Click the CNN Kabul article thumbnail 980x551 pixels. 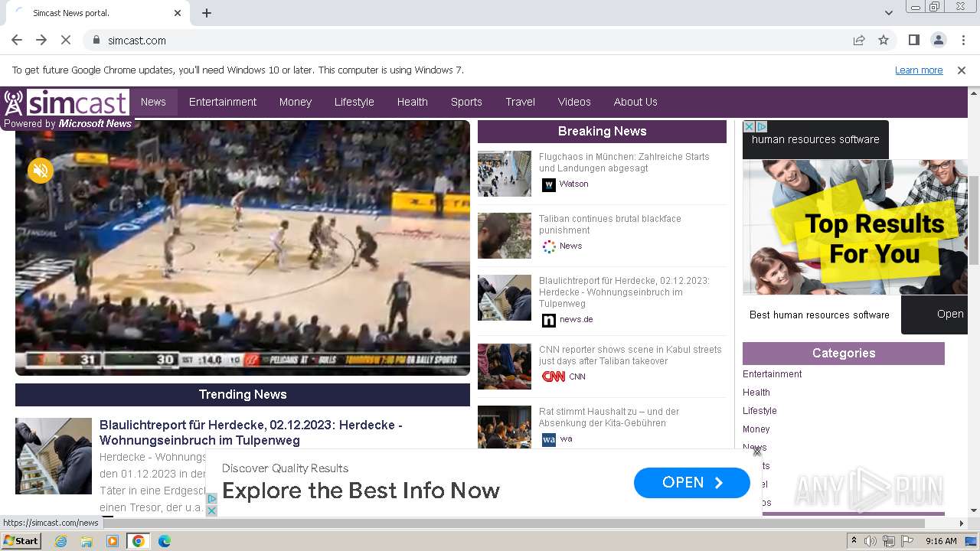click(x=505, y=367)
